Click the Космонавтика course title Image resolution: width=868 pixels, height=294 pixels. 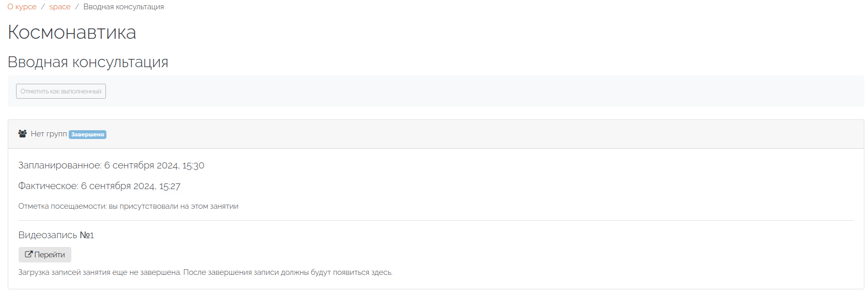pos(72,33)
